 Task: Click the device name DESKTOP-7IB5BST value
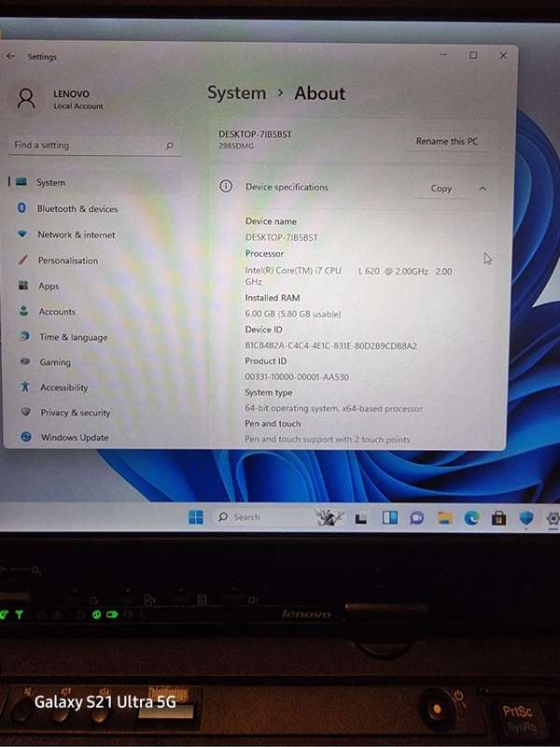282,237
